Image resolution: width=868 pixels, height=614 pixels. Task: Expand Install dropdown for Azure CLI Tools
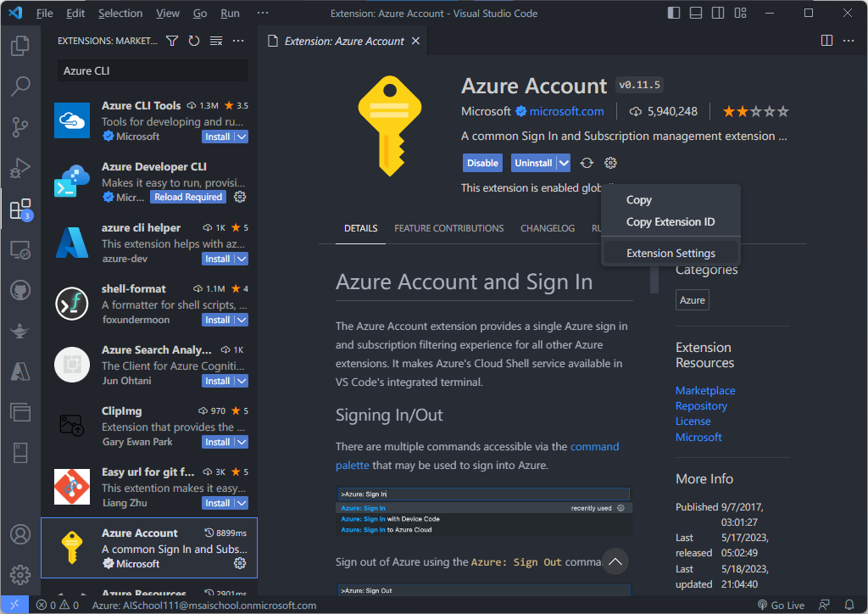point(242,137)
